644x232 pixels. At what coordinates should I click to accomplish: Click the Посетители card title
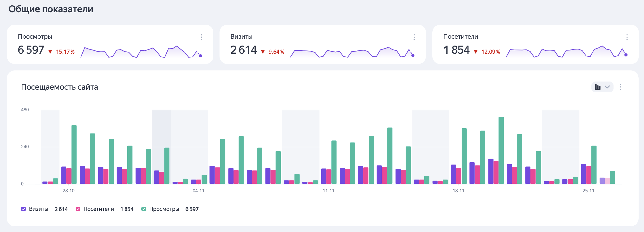coord(460,37)
